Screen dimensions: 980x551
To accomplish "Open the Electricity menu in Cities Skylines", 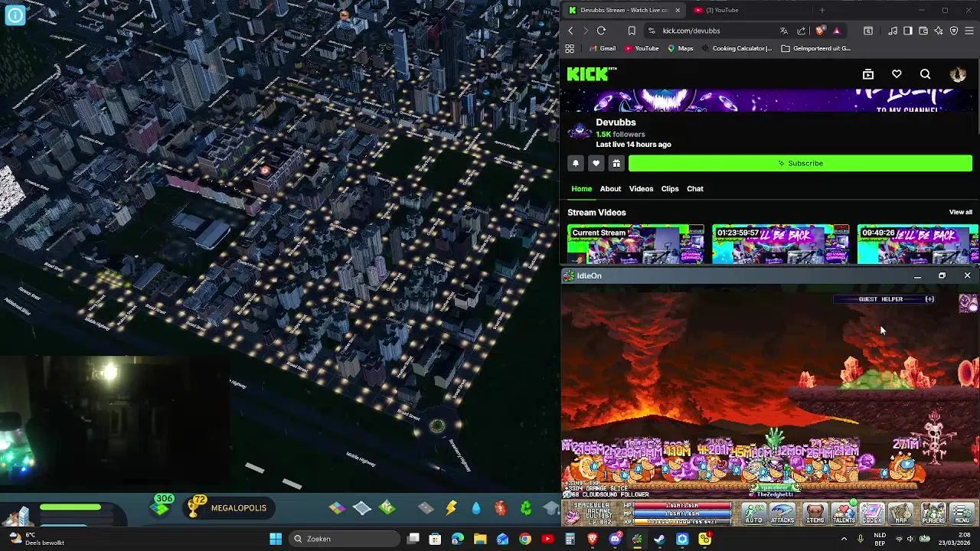I will [x=451, y=508].
